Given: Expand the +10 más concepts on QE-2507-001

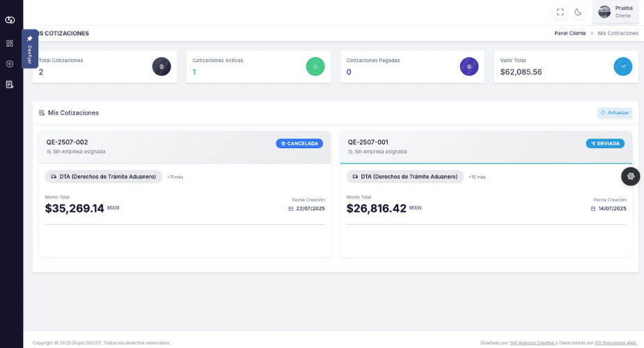Looking at the screenshot, I should click(477, 177).
